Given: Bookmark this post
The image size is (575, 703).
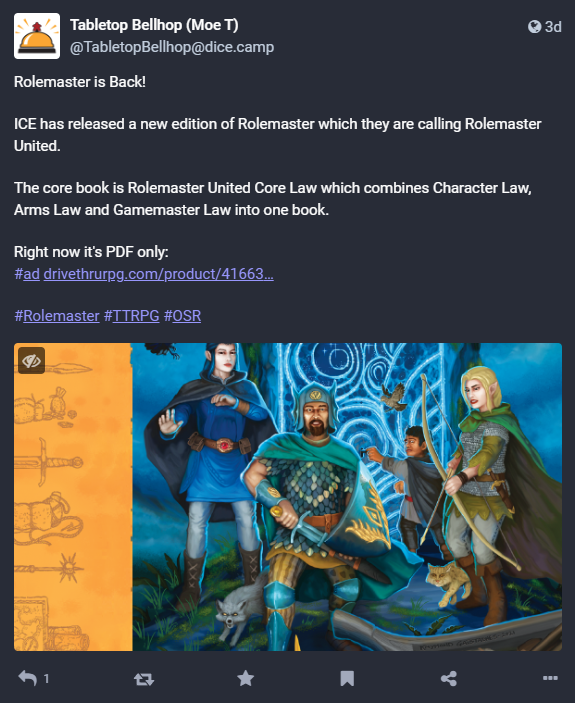Looking at the screenshot, I should [347, 678].
